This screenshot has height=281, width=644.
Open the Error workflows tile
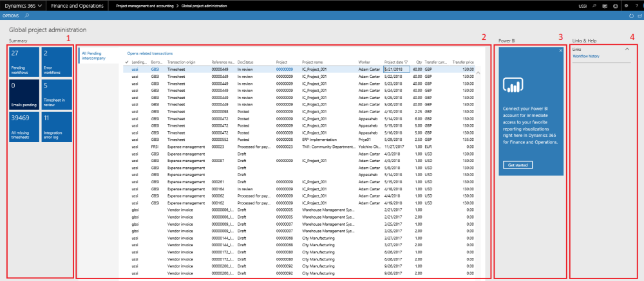point(57,62)
